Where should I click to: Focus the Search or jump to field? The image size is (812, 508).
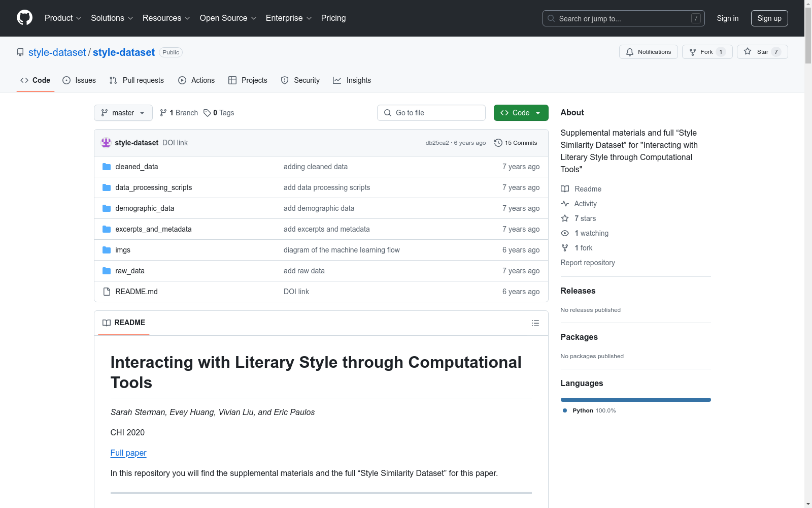coord(624,18)
